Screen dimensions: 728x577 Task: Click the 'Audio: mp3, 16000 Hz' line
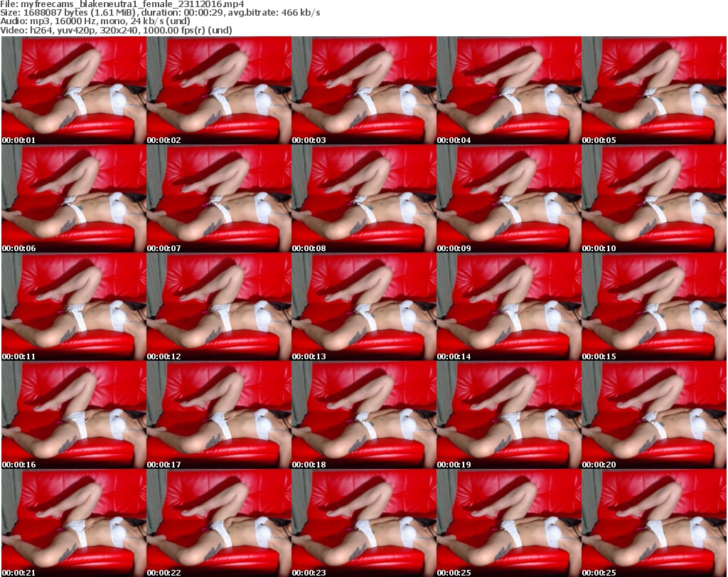(95, 21)
